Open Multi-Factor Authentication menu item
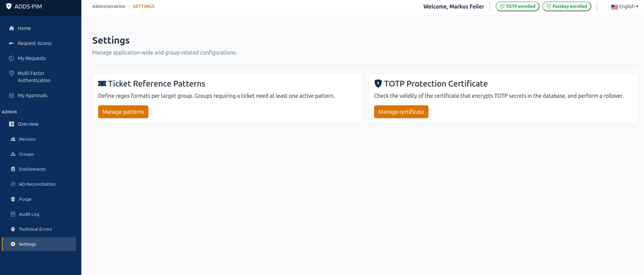Viewport: 644px width, 275px height. pyautogui.click(x=39, y=77)
